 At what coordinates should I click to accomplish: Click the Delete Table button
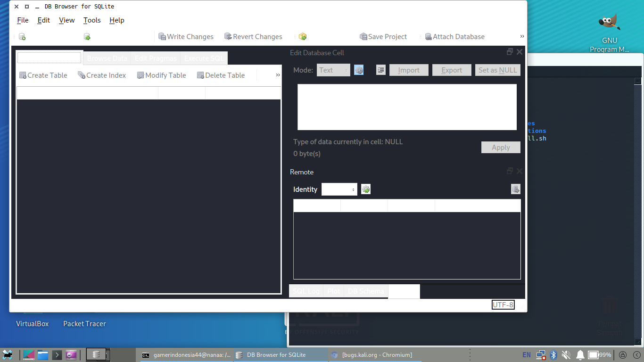[221, 75]
